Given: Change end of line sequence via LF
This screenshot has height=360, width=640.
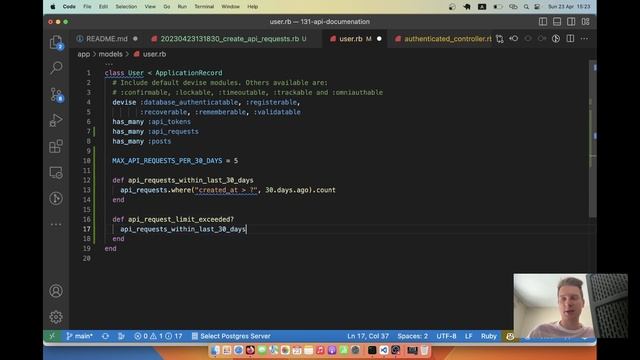Looking at the screenshot, I should (x=469, y=336).
